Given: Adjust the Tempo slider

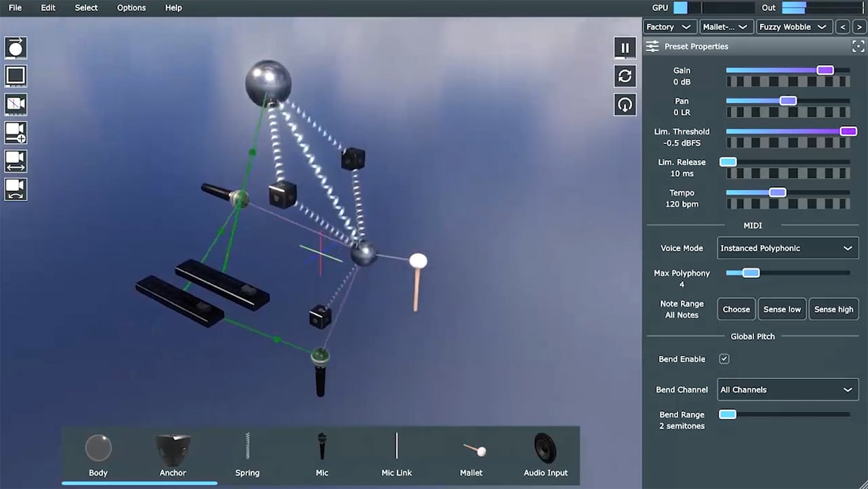Looking at the screenshot, I should [776, 192].
